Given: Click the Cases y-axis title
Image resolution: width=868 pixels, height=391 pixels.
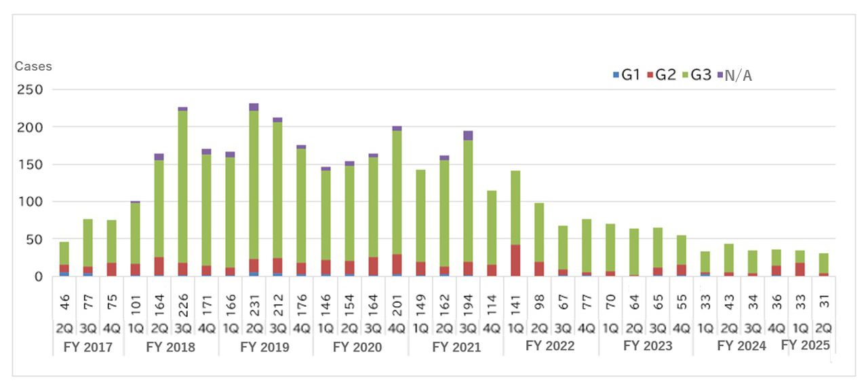Looking at the screenshot, I should coord(33,67).
